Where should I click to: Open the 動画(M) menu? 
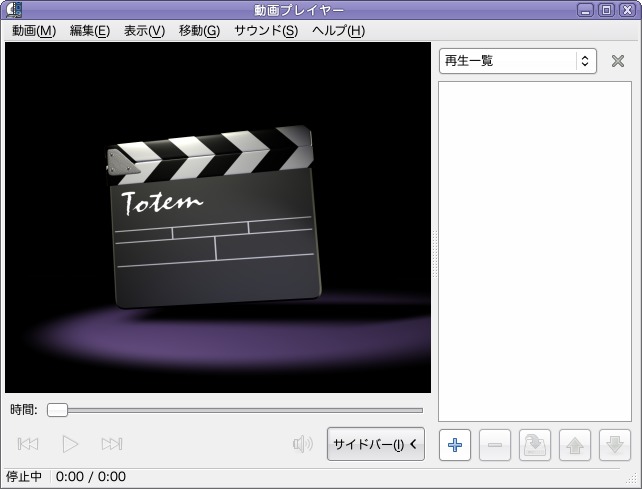(34, 31)
